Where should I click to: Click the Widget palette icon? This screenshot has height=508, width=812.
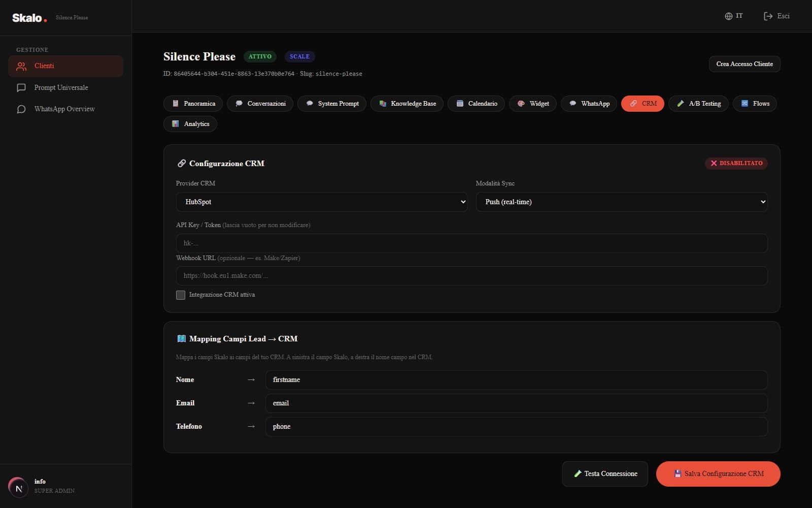click(x=521, y=104)
